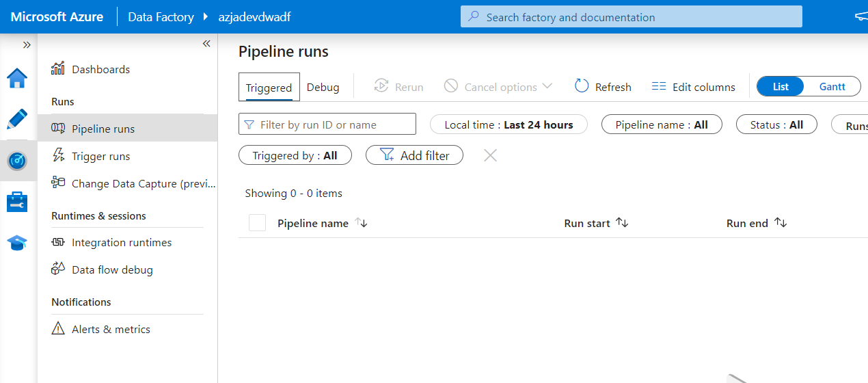868x383 pixels.
Task: Open Edit columns
Action: [694, 87]
